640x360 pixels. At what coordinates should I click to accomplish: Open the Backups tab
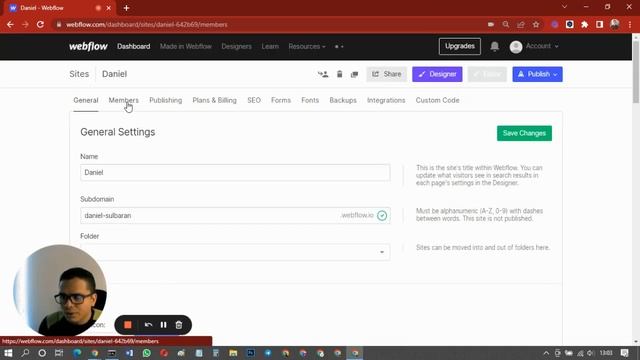click(x=343, y=100)
